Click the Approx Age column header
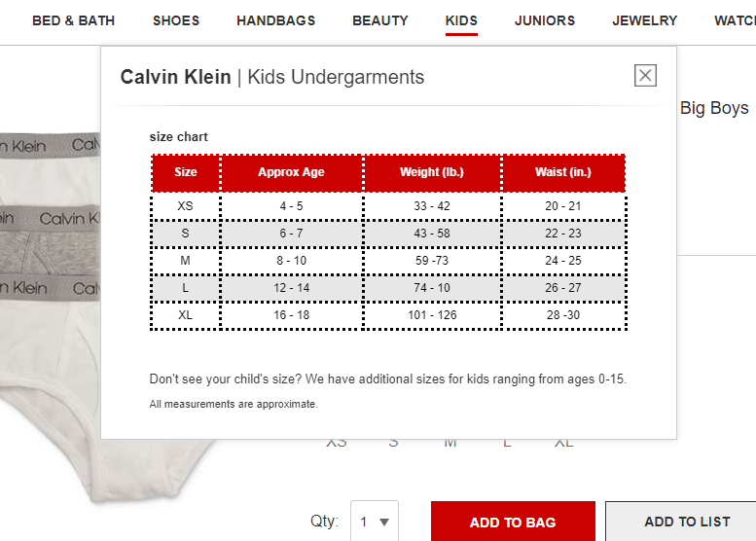756x541 pixels. [x=291, y=172]
